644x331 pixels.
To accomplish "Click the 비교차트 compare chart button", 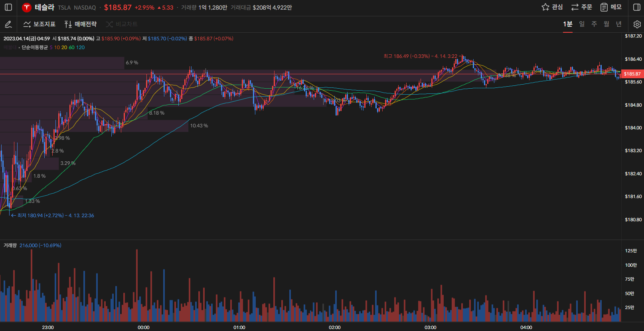I will click(x=122, y=24).
